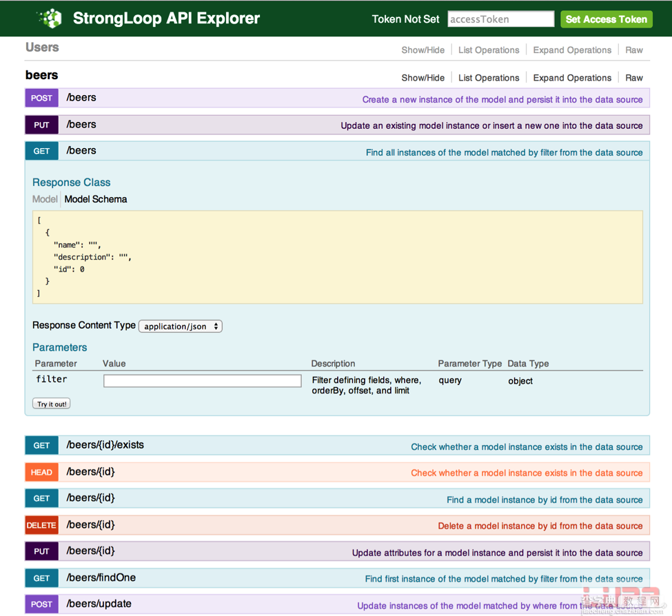The height and width of the screenshot is (616, 672).
Task: Click HEAD 'Check whether a model instance exists' description
Action: pos(527,473)
